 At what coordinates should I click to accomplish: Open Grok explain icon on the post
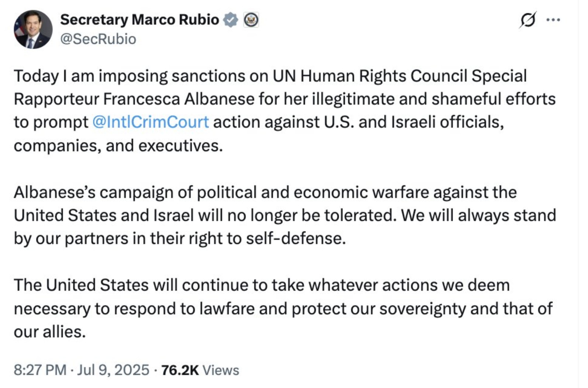(527, 20)
